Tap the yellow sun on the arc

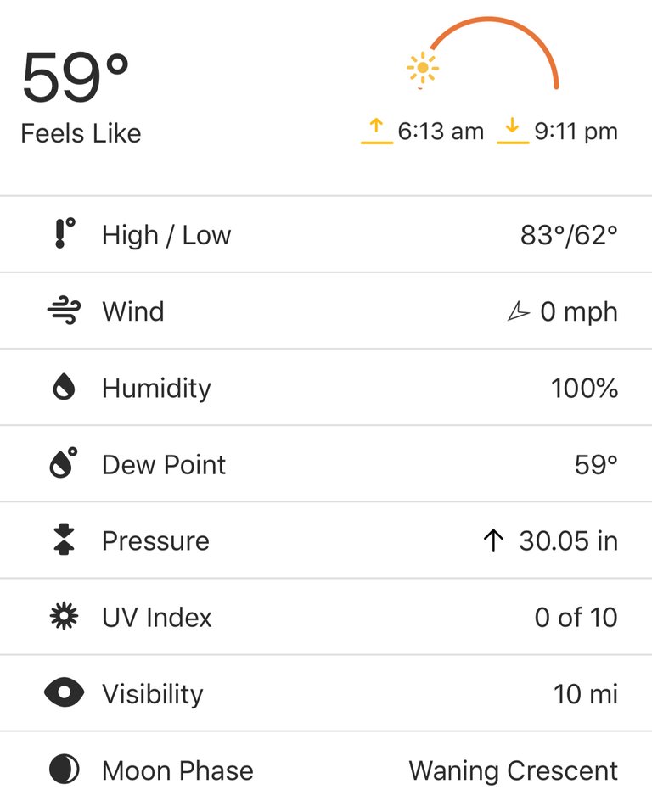click(x=423, y=68)
